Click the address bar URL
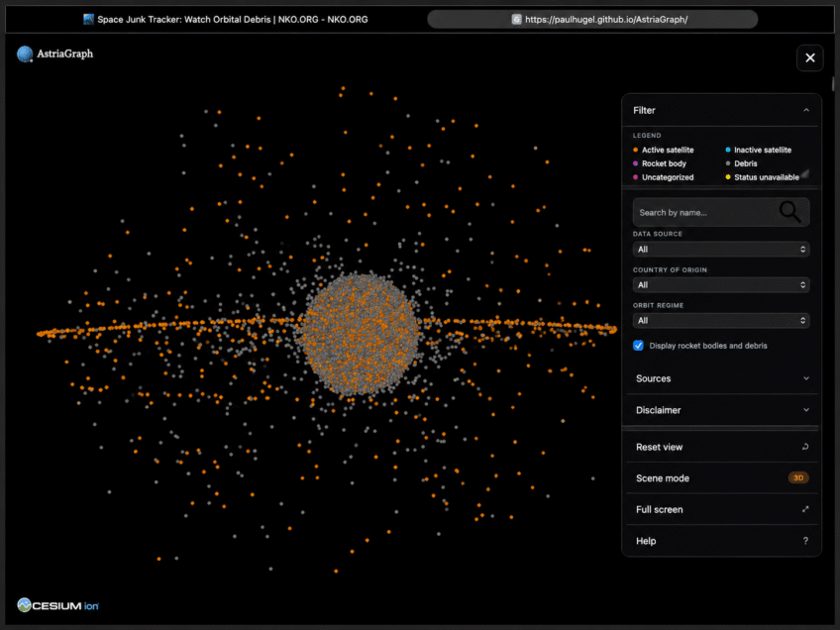840x630 pixels. [x=606, y=20]
